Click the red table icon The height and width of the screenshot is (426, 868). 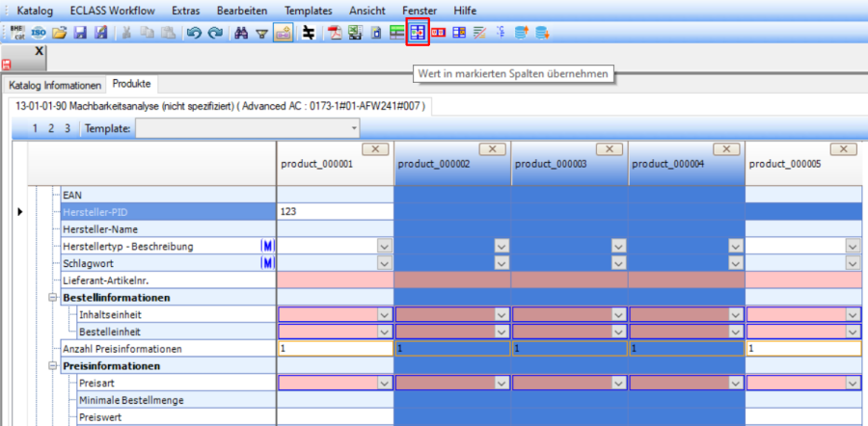click(439, 33)
